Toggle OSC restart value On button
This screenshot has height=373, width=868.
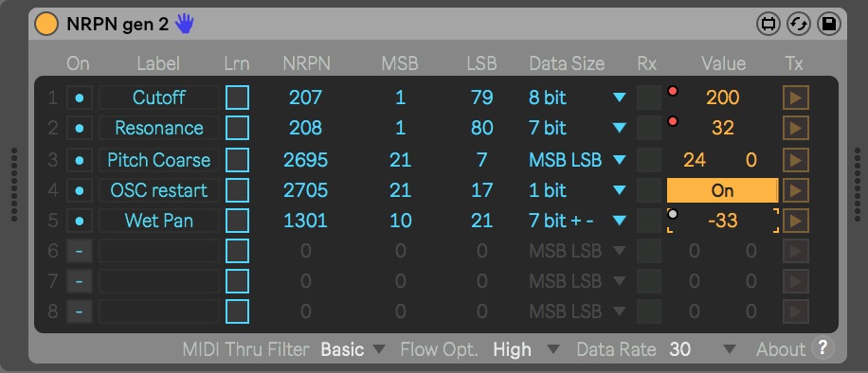(x=722, y=190)
